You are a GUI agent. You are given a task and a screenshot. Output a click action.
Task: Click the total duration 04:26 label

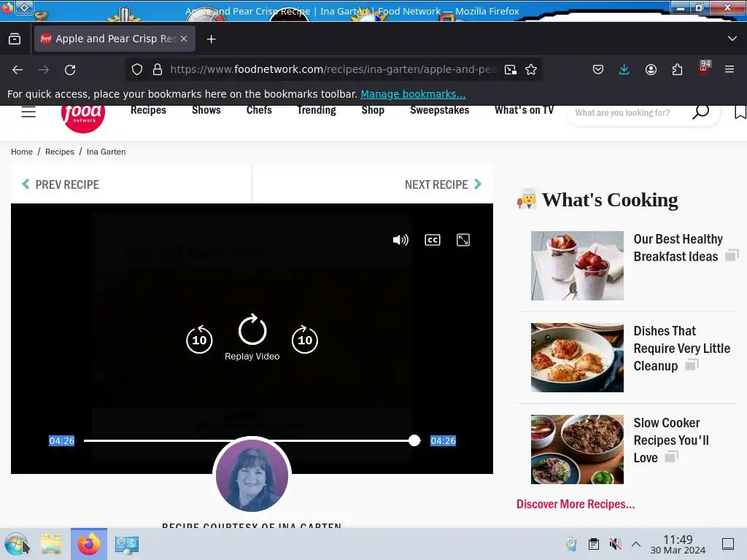[443, 441]
